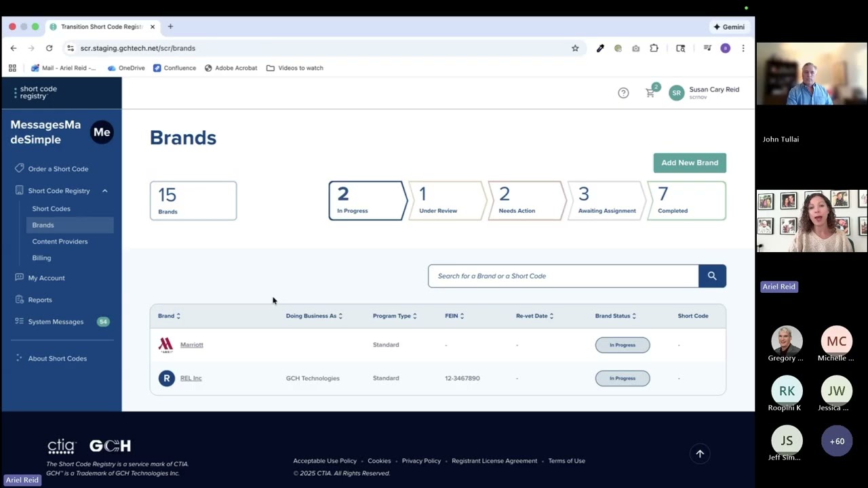Click FEIN value 12-3467890
The image size is (868, 488).
coord(462,378)
